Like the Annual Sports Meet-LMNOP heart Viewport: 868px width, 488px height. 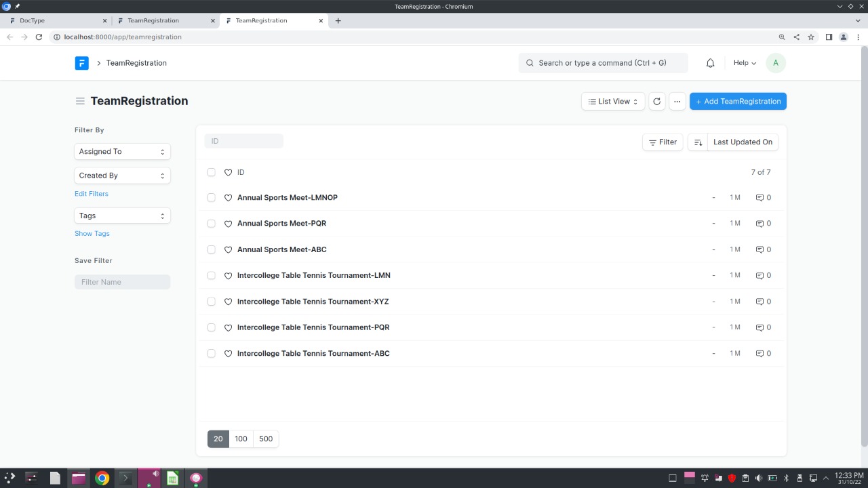228,198
